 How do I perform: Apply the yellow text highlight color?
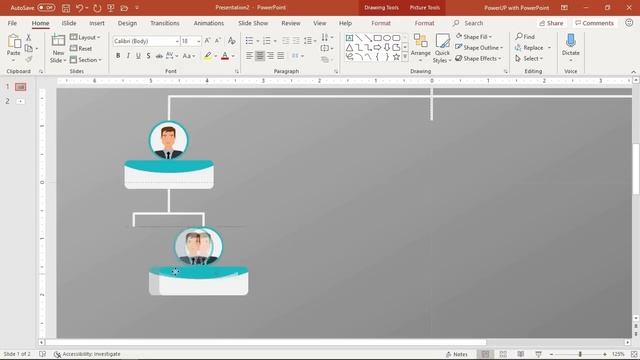pyautogui.click(x=208, y=56)
